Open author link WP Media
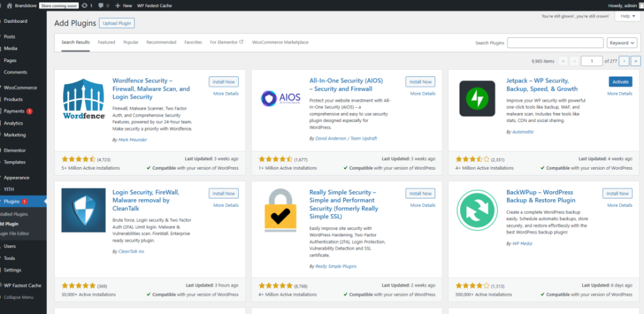 (x=522, y=243)
